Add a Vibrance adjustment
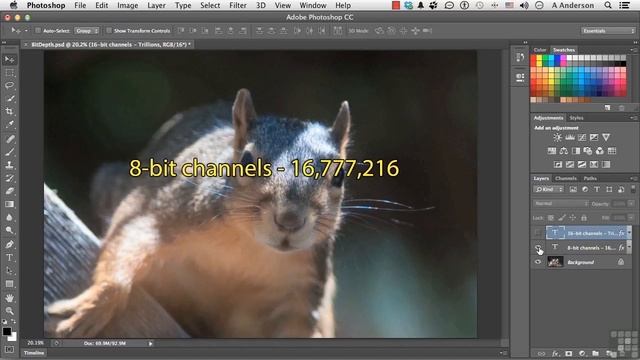The image size is (640, 360). click(606, 138)
